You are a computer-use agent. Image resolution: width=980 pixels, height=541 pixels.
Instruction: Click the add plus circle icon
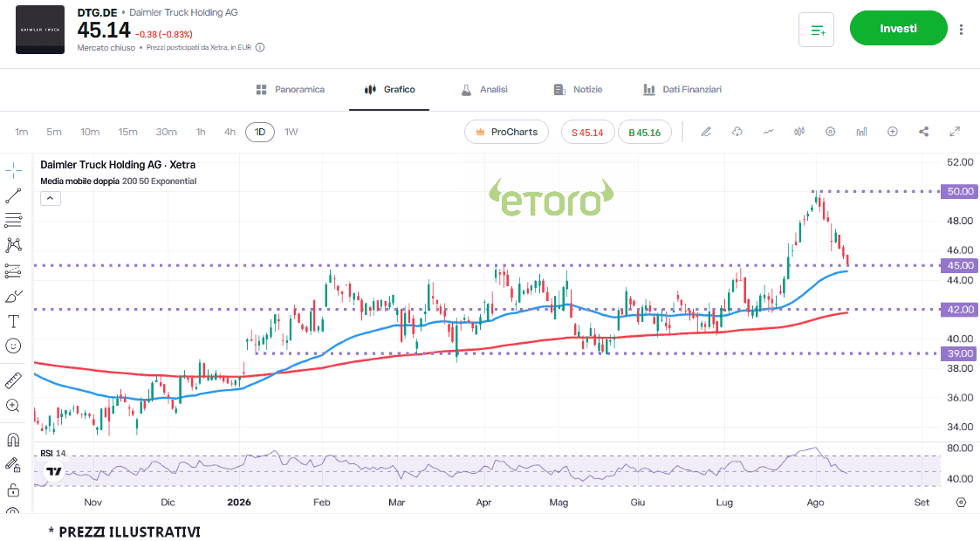coord(893,132)
